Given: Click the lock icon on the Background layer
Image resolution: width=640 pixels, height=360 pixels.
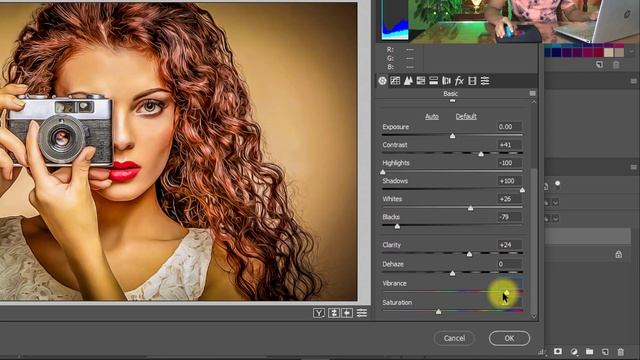Looking at the screenshot, I should click(x=618, y=254).
